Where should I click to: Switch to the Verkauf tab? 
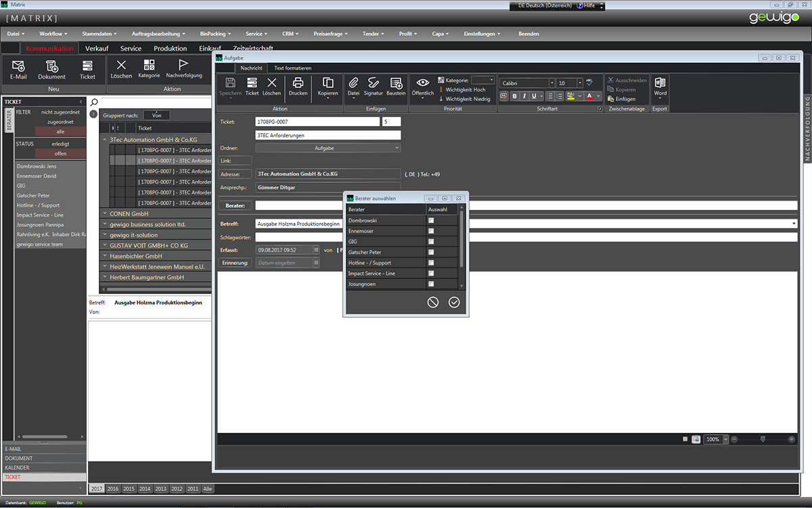click(x=97, y=49)
